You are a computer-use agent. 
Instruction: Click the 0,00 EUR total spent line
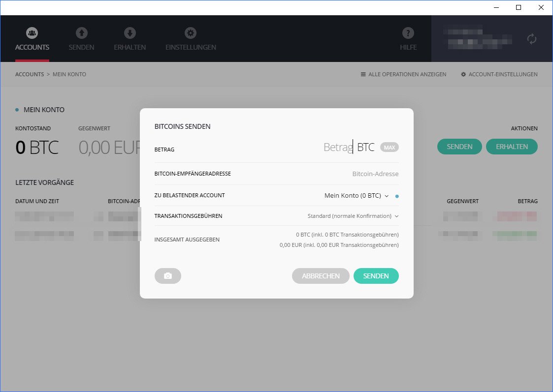(x=339, y=245)
